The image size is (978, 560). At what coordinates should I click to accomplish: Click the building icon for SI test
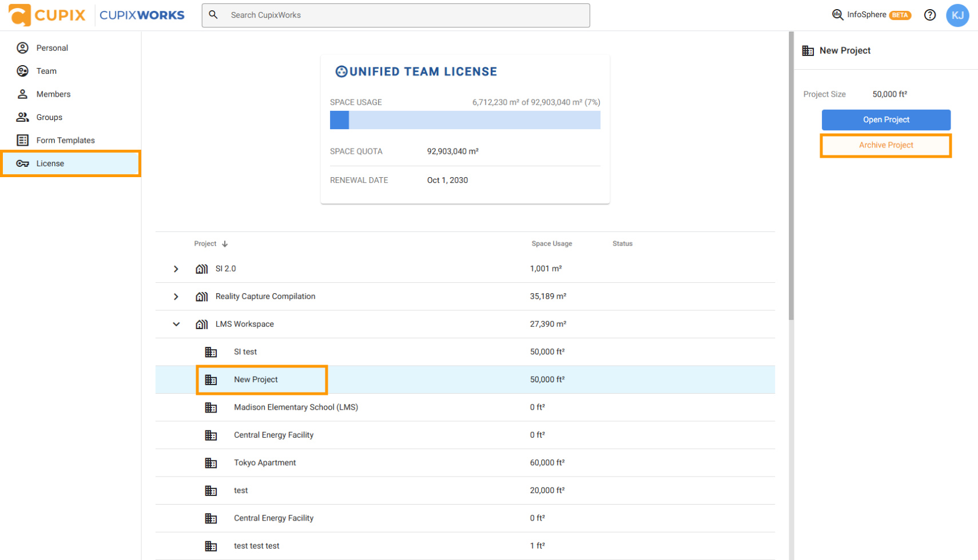click(211, 352)
